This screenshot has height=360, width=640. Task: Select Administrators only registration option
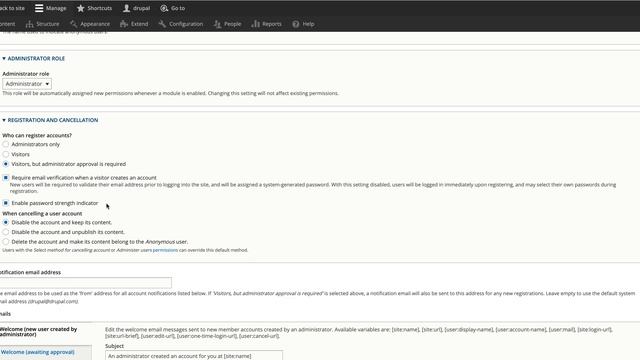pyautogui.click(x=6, y=144)
